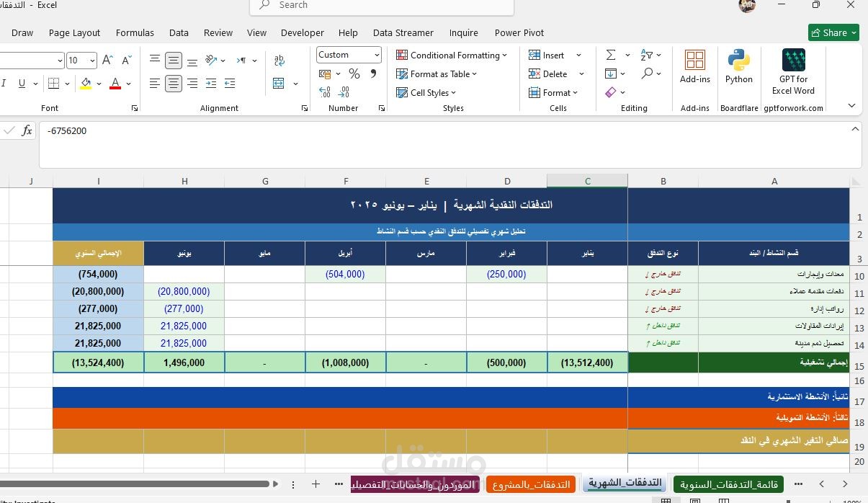Screen dimensions: 868x503
Task: Open the font size dropdown
Action: (x=92, y=61)
